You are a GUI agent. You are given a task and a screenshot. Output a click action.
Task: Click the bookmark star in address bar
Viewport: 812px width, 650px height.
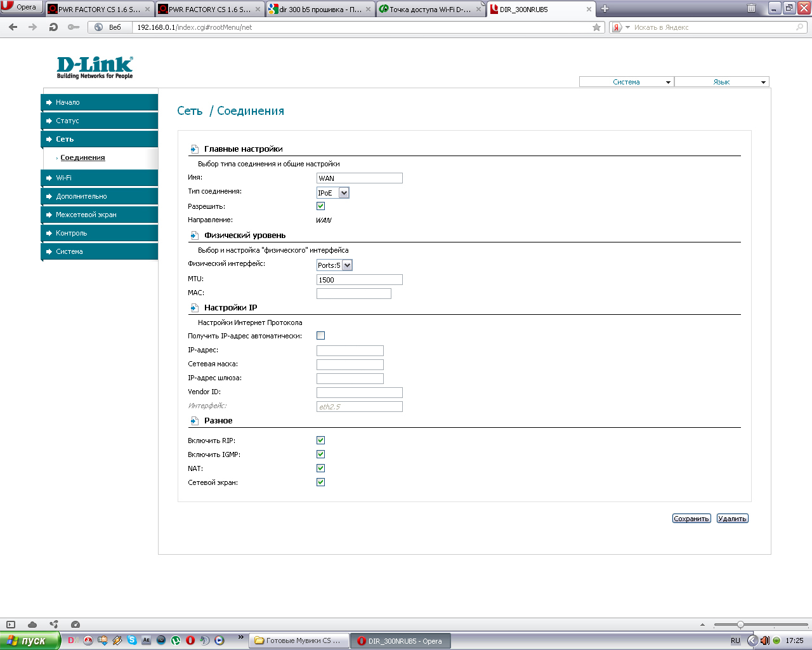pos(596,27)
